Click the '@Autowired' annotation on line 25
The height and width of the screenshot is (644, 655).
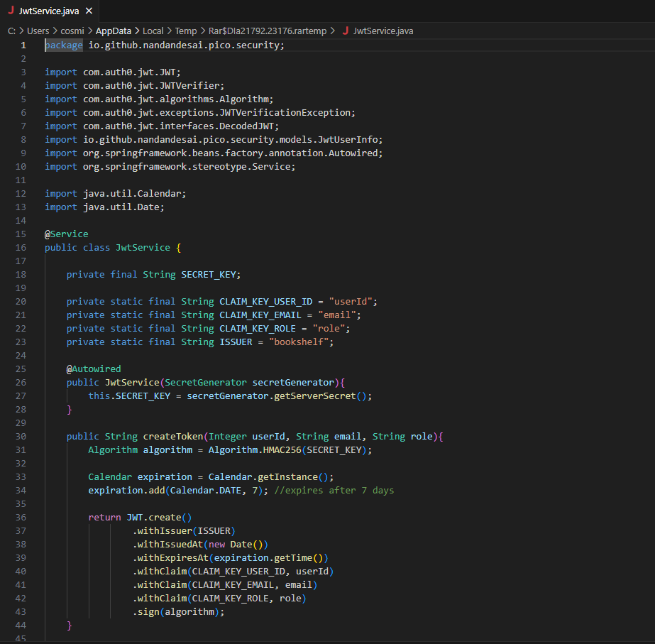point(94,369)
